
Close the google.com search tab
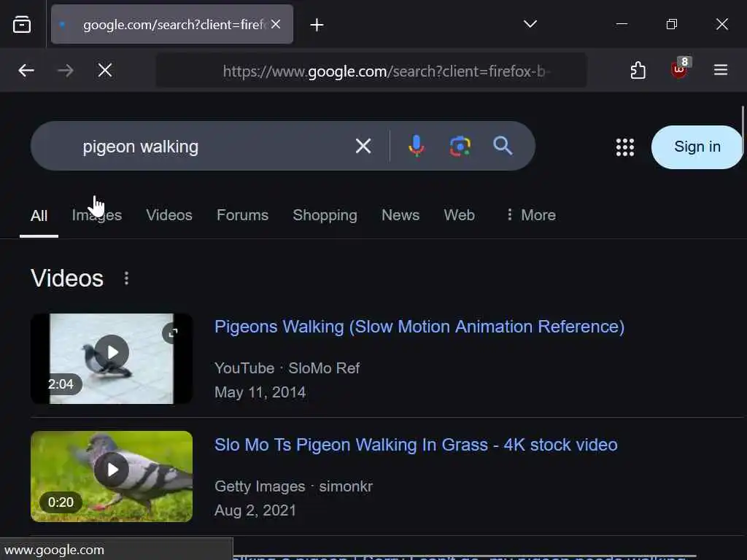click(276, 24)
